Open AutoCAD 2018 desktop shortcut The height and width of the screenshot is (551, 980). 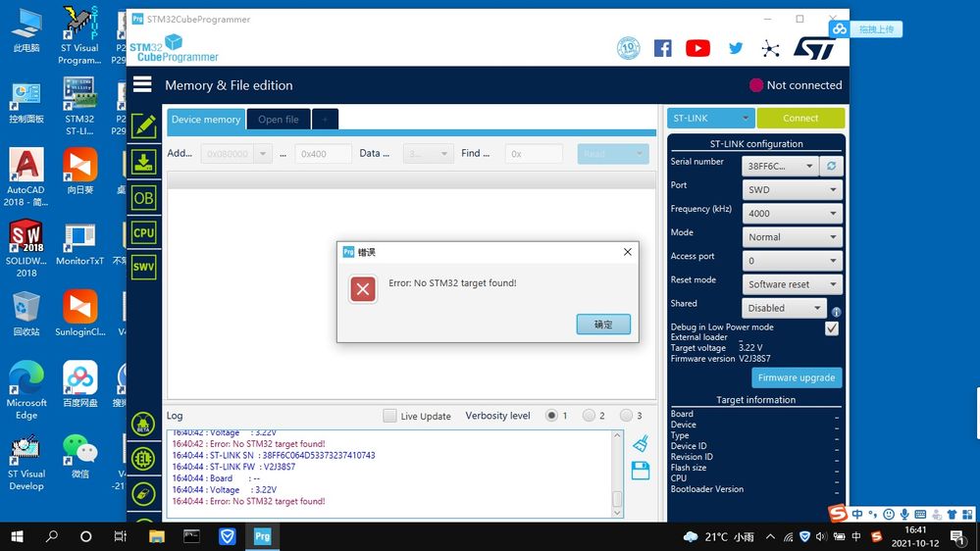[26, 176]
